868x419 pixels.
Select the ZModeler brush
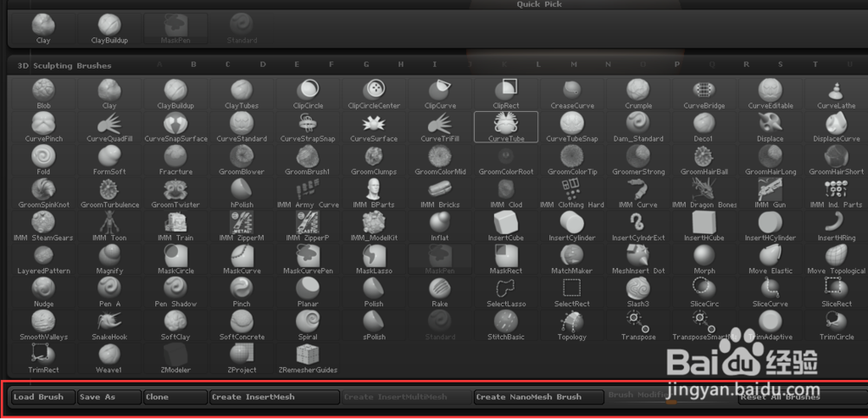pyautogui.click(x=175, y=358)
